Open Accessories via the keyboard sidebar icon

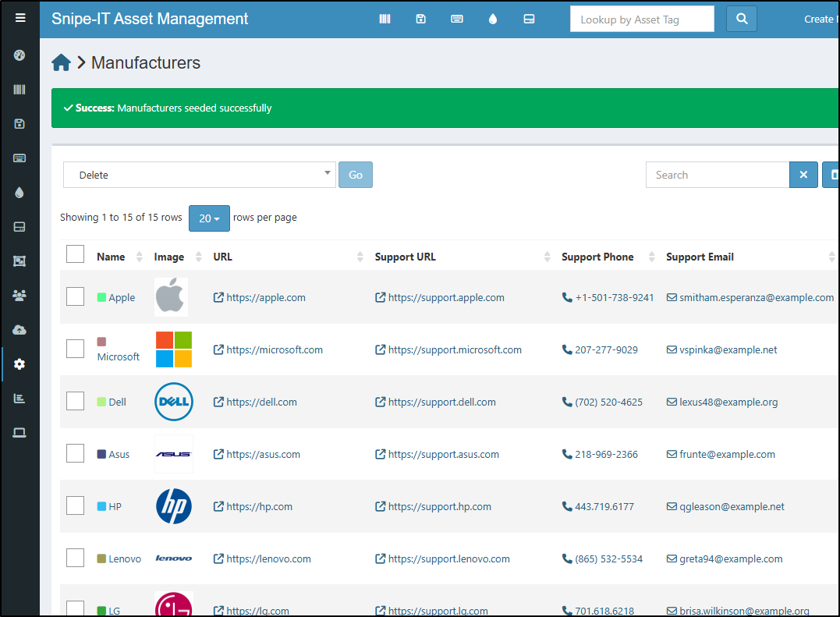point(20,158)
